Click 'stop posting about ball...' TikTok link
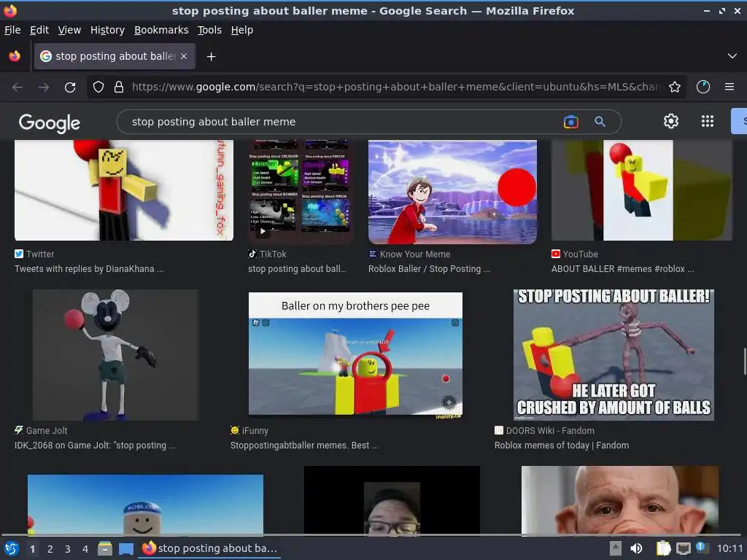The width and height of the screenshot is (747, 560). click(x=297, y=268)
